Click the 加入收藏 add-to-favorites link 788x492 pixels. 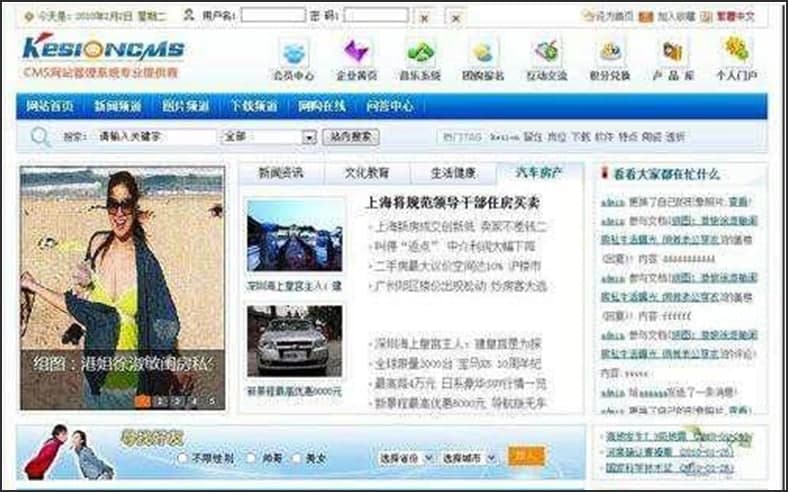point(676,17)
